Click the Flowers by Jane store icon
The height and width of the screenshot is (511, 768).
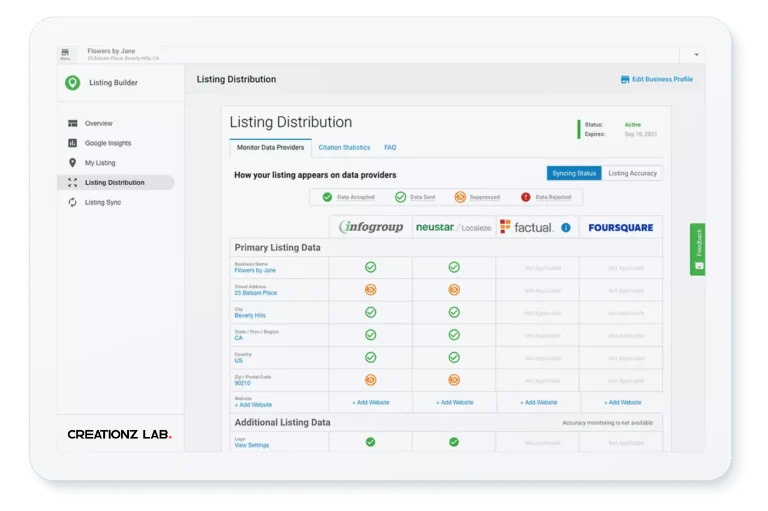(66, 54)
